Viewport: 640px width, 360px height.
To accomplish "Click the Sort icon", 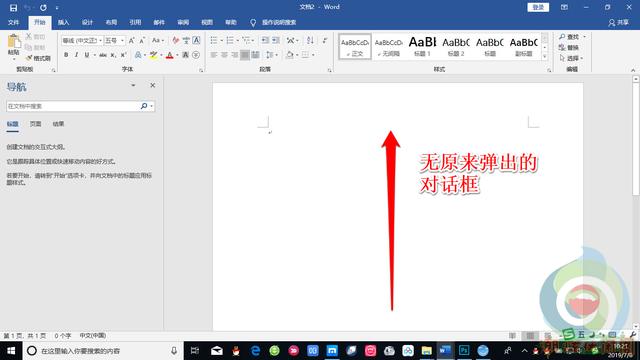I will (x=310, y=40).
